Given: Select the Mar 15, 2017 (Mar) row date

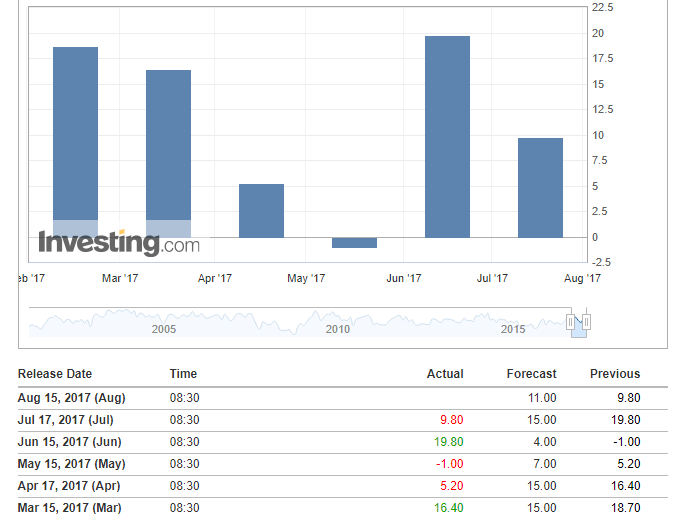Looking at the screenshot, I should (x=69, y=508).
